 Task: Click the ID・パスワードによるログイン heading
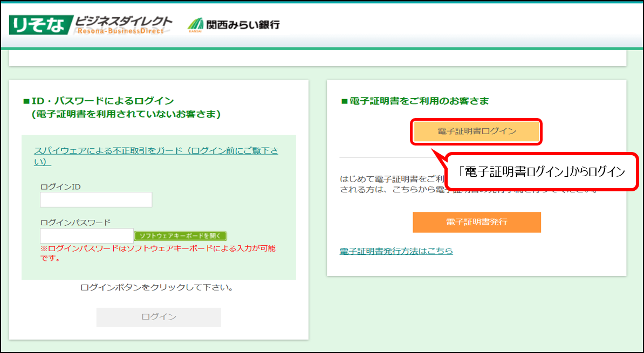click(101, 101)
